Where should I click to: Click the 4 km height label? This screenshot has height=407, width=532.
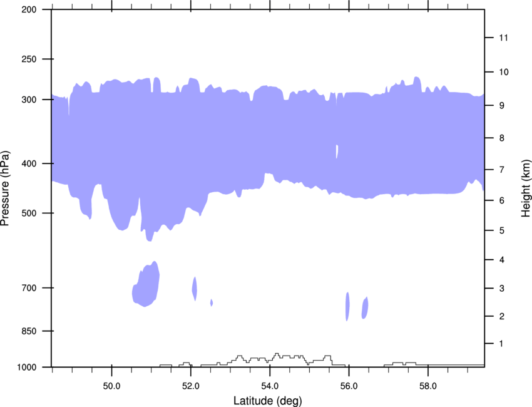[x=501, y=260]
